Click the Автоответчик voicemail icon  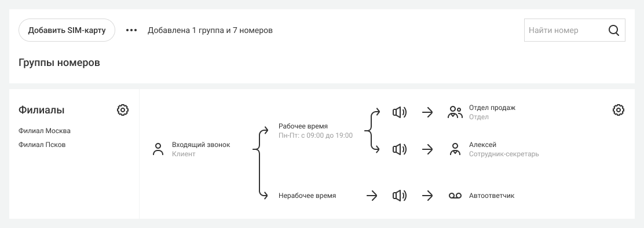[455, 196]
